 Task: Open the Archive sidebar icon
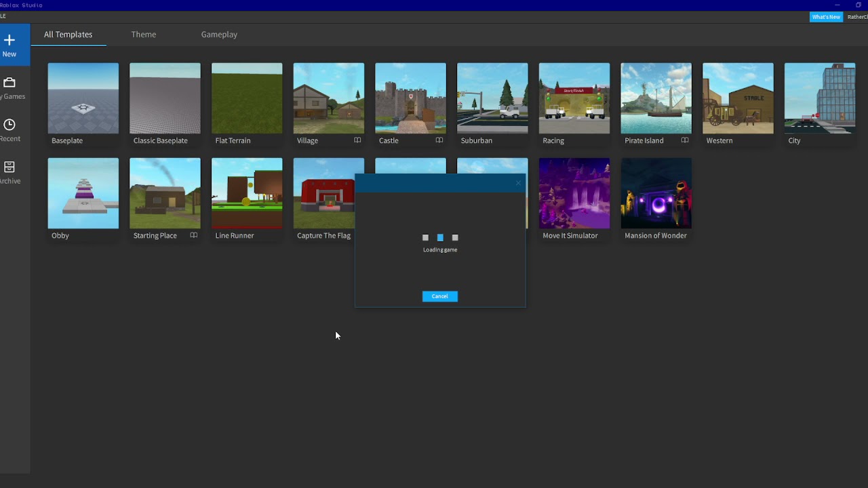click(x=9, y=167)
